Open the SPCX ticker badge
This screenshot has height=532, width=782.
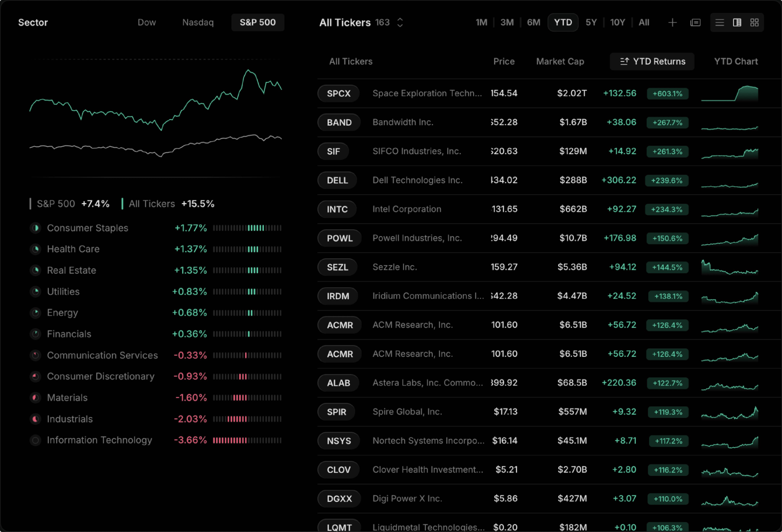point(338,93)
